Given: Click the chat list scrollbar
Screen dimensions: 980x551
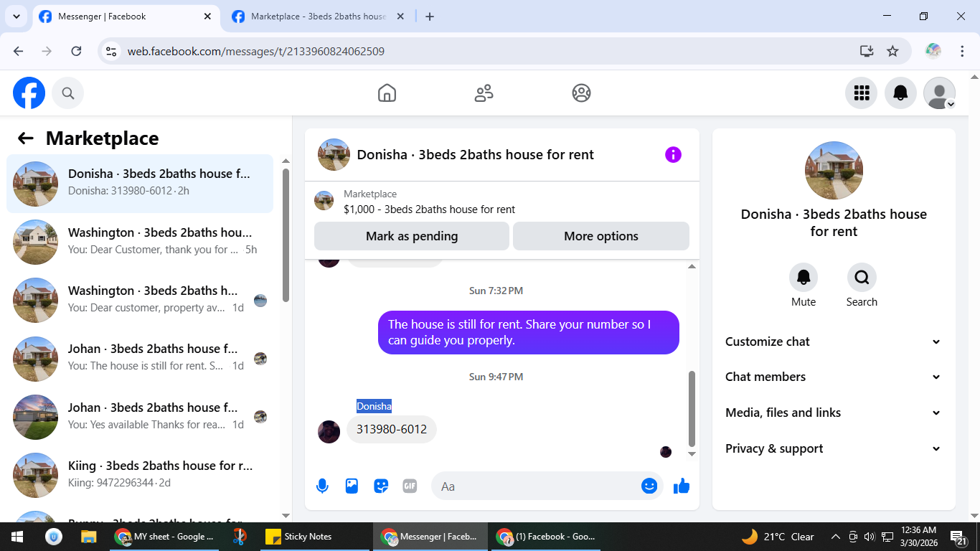Looking at the screenshot, I should click(286, 235).
